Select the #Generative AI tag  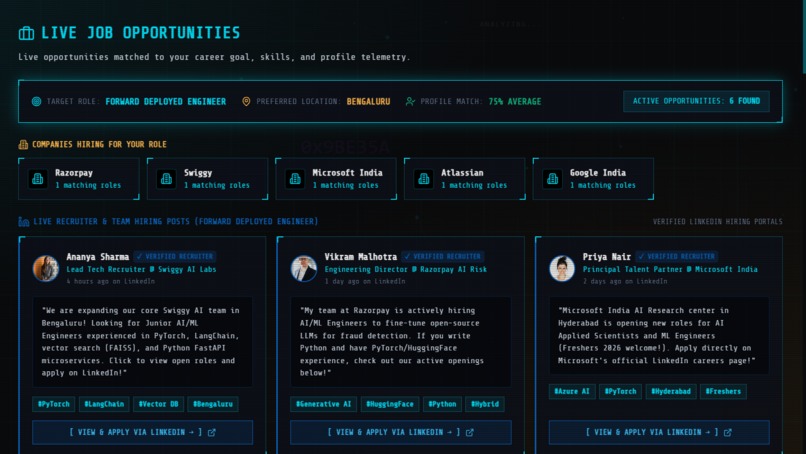323,404
